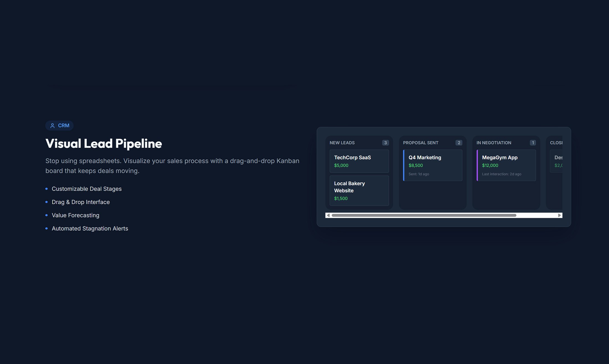The width and height of the screenshot is (609, 364).
Task: Open the Q4 Marketing deal card
Action: click(x=433, y=165)
